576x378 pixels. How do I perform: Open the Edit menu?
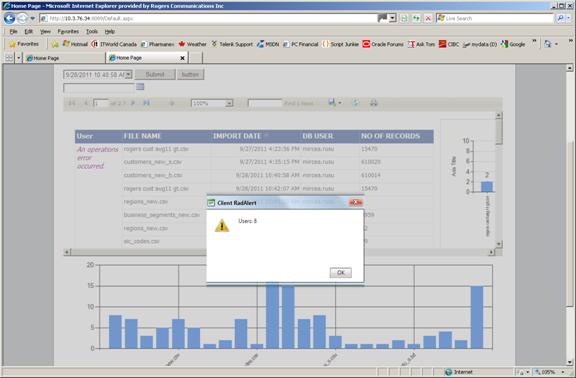(x=29, y=32)
